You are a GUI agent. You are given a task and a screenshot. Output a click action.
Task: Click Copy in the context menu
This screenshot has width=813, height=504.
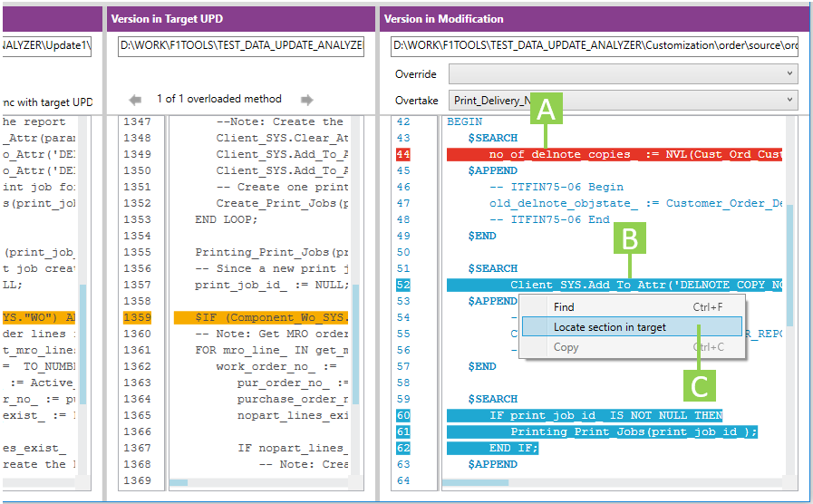566,347
